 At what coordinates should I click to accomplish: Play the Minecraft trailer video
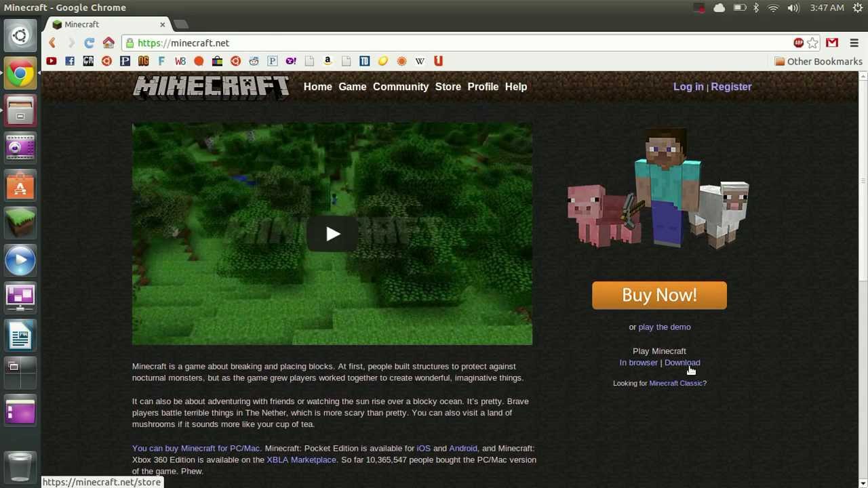[x=332, y=234]
